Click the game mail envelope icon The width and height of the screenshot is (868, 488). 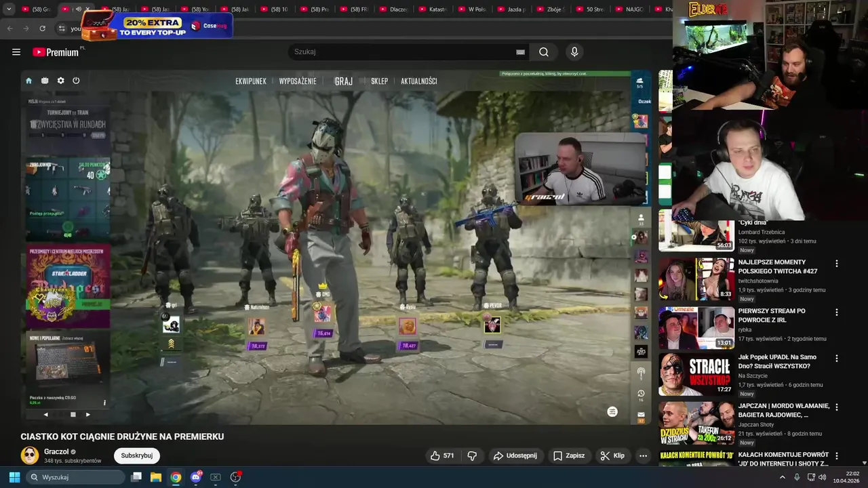[641, 414]
